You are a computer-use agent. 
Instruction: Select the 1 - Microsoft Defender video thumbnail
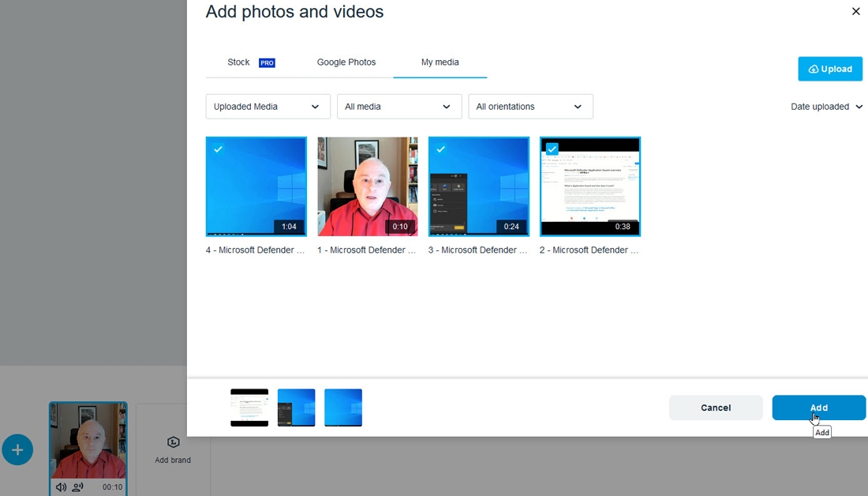tap(367, 186)
